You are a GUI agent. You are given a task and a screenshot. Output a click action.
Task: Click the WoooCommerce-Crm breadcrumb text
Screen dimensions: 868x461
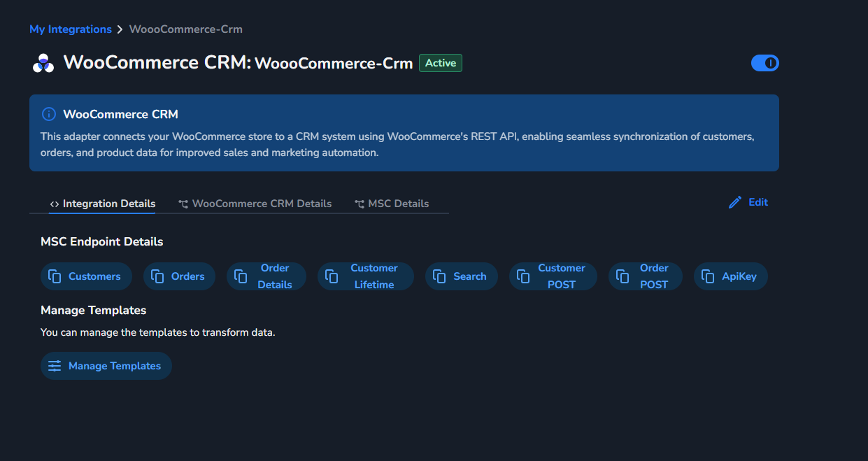[186, 29]
